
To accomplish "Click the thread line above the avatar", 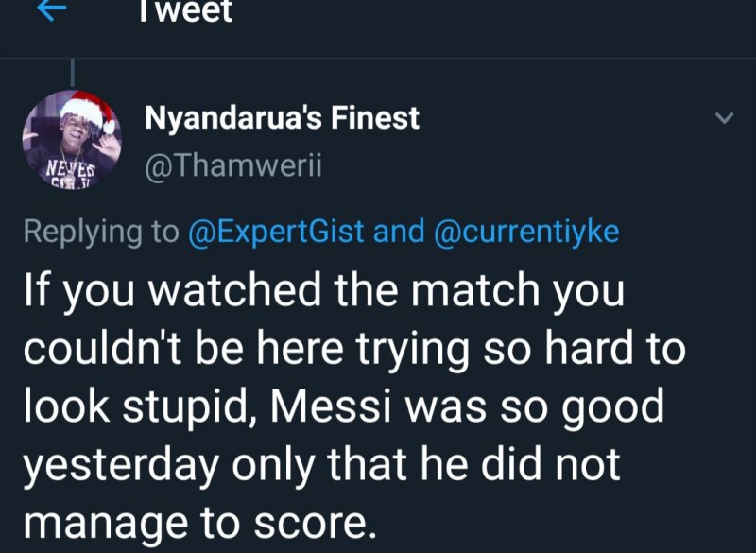I will 74,74.
